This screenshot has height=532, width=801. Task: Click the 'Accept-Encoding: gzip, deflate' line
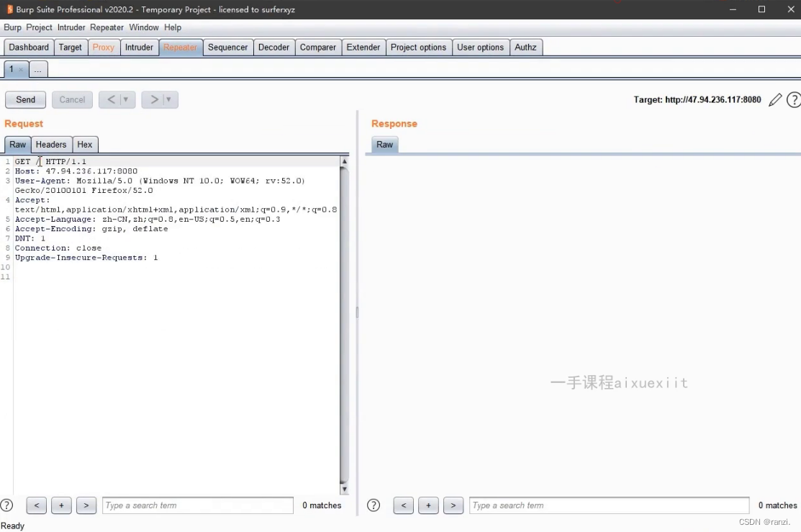[91, 229]
